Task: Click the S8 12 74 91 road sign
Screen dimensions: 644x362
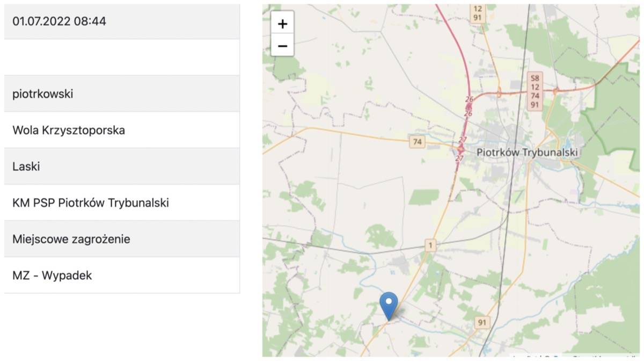Action: tap(534, 91)
